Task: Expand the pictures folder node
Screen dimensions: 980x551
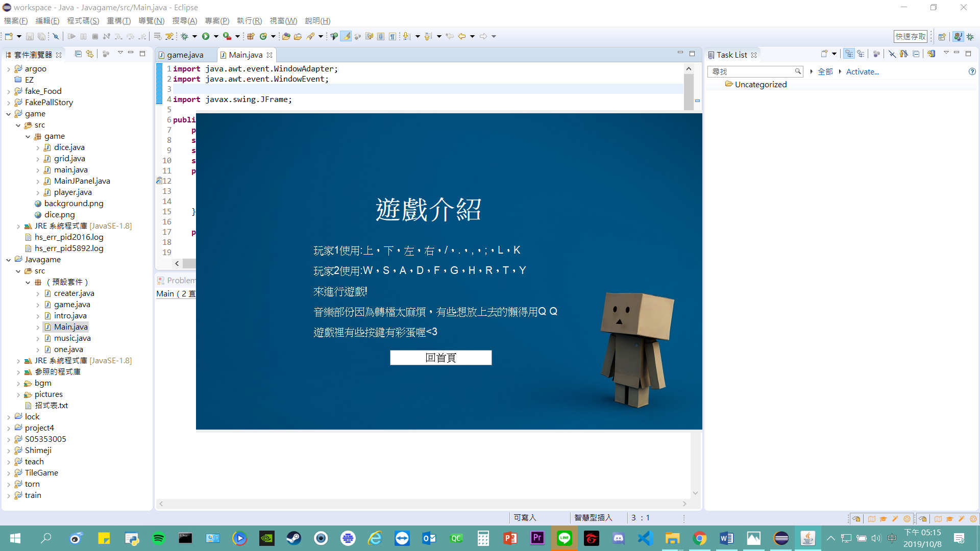Action: click(18, 394)
